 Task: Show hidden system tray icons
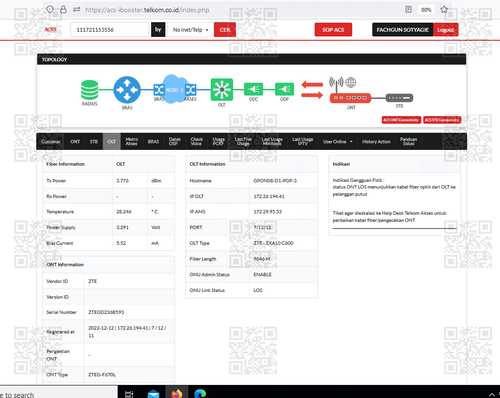492,394
